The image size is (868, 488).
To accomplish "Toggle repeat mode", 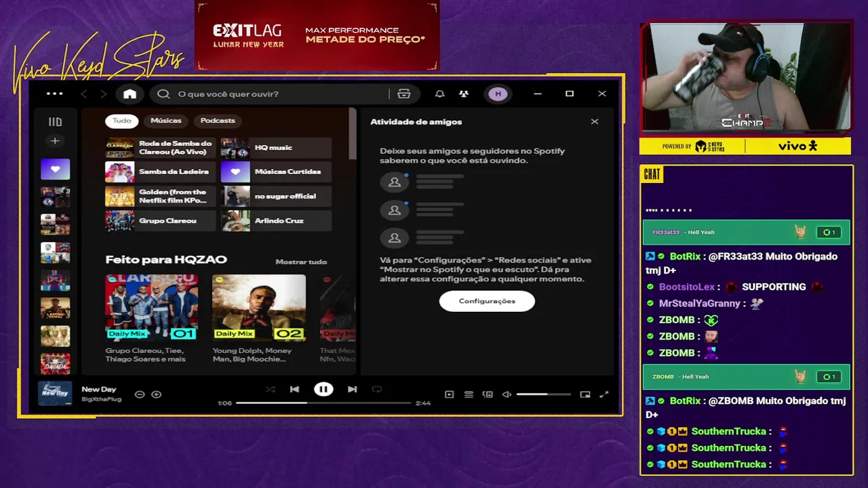I will click(x=377, y=389).
